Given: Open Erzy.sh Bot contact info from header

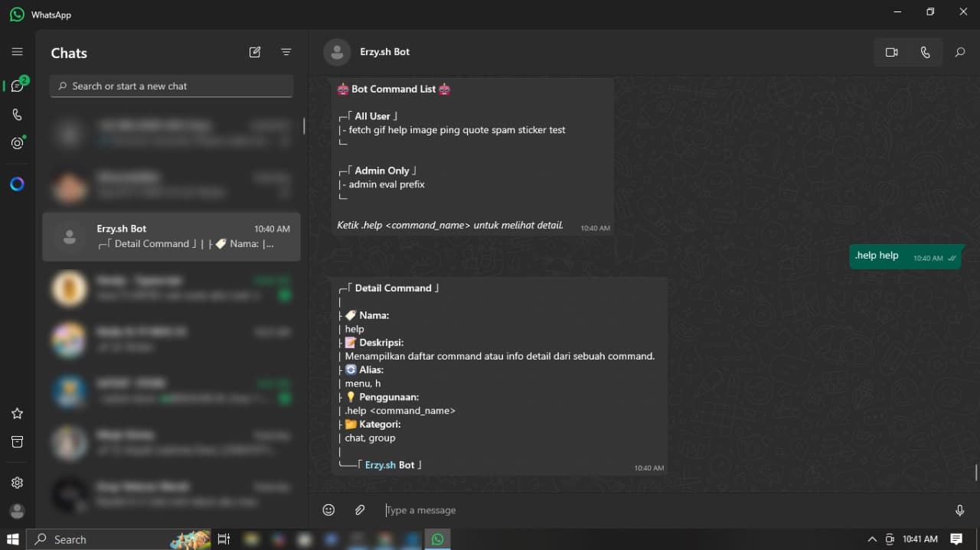Looking at the screenshot, I should tap(384, 52).
